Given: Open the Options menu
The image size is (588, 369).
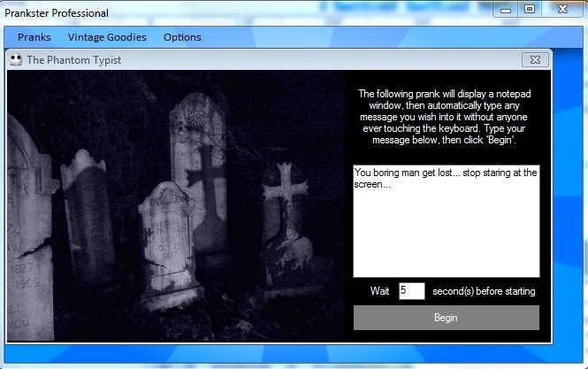Looking at the screenshot, I should click(x=182, y=37).
